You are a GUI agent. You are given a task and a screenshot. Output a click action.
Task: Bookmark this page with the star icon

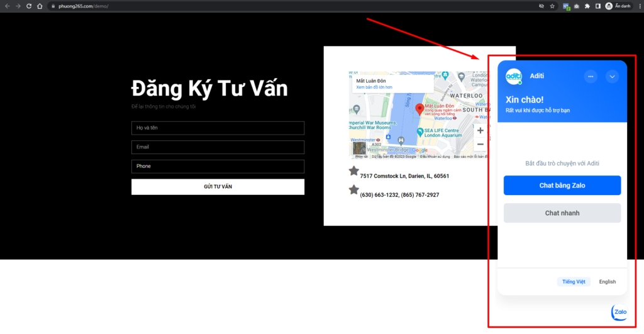tap(552, 6)
